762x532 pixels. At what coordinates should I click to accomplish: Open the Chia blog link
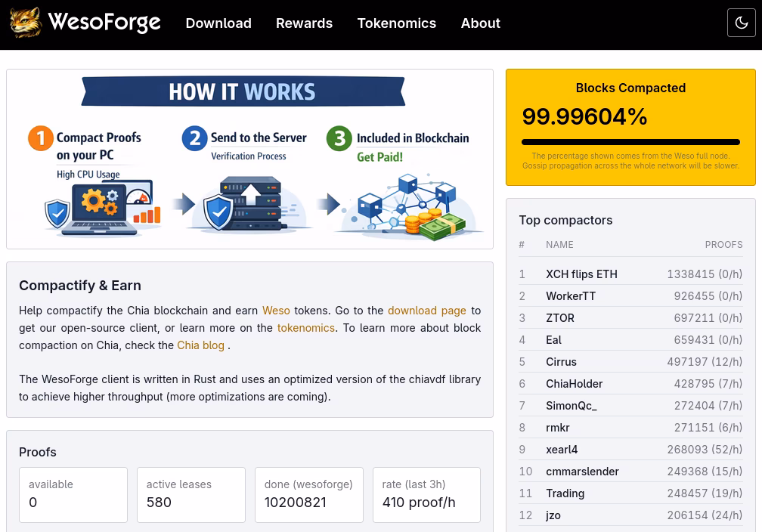(x=200, y=345)
